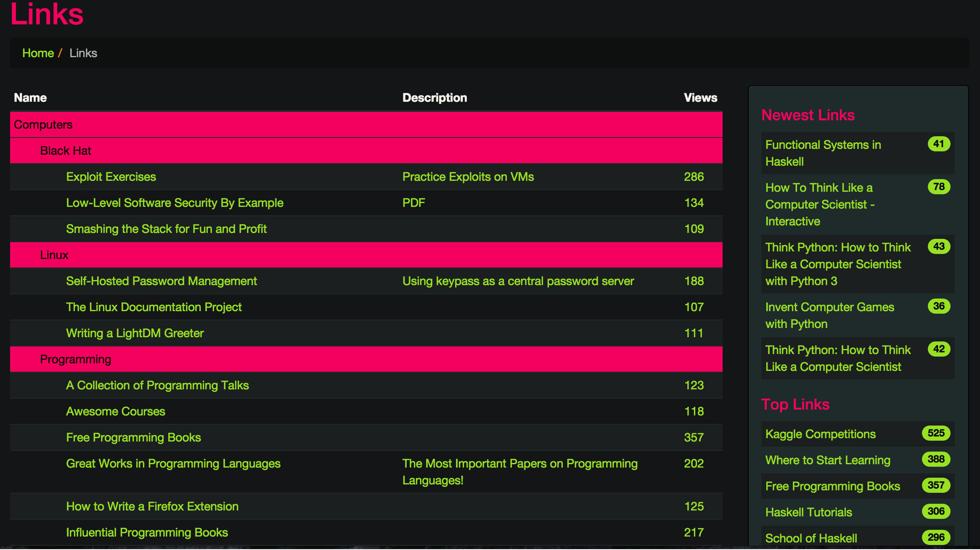Open Kaggle Competitions in Top Links
Screen dimensions: 980x550
click(x=821, y=434)
